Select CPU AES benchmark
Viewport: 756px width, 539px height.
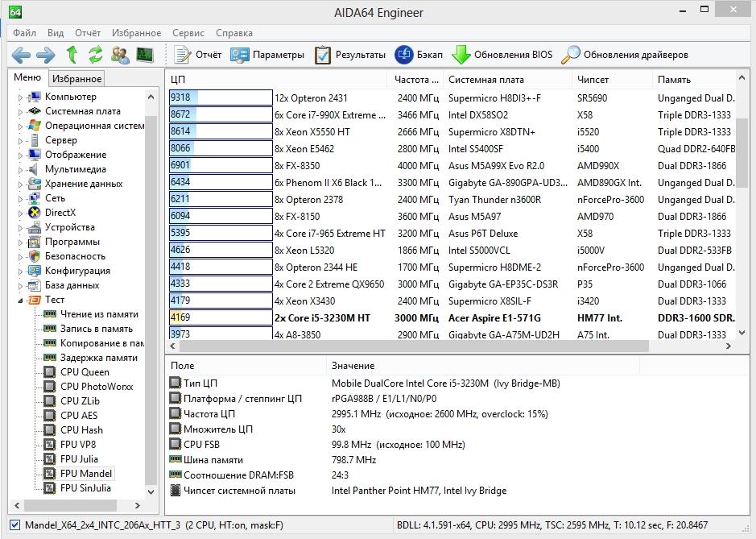[79, 415]
